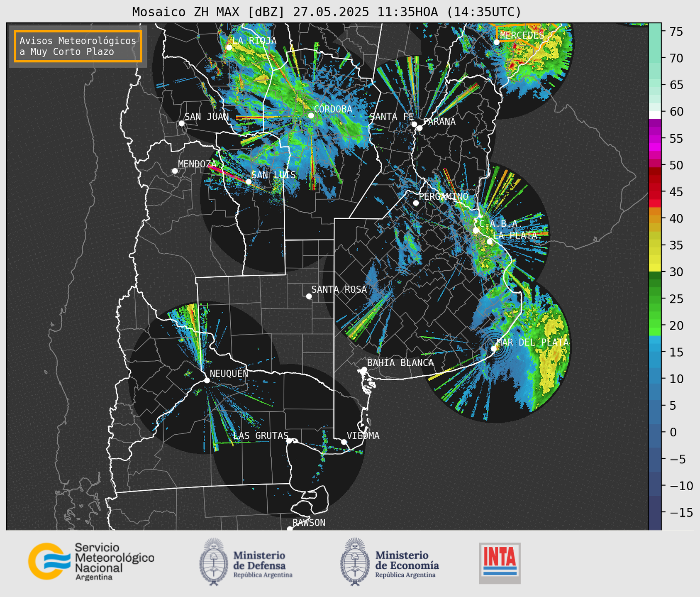Click the Córdoba city marker dot

(311, 115)
